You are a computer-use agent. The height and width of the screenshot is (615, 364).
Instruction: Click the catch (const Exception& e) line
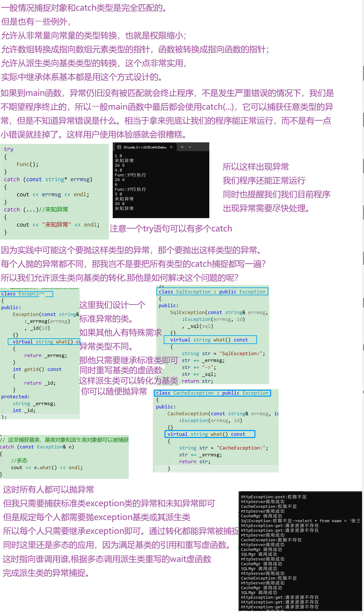click(37, 447)
